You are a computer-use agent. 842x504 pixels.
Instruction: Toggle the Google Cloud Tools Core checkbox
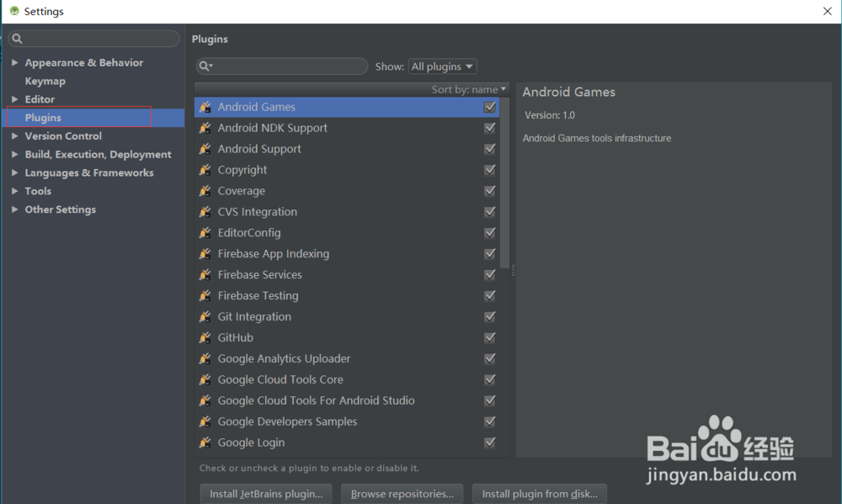(490, 379)
